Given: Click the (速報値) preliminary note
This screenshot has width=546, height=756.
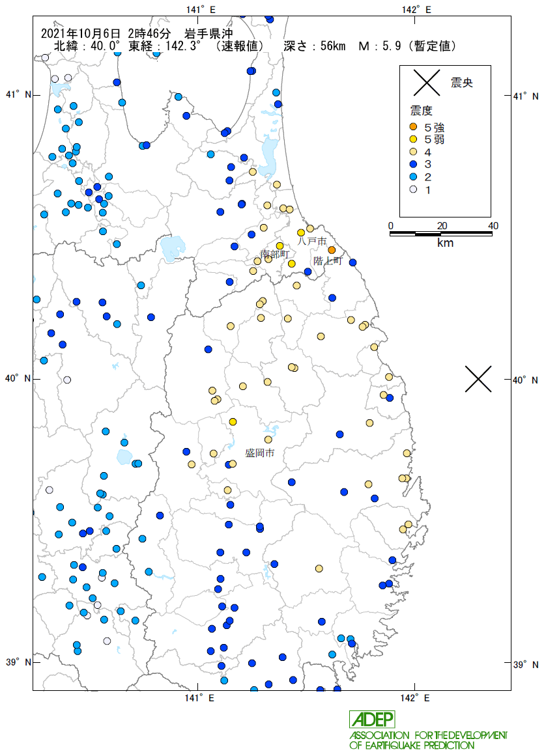Looking at the screenshot, I should 239,46.
